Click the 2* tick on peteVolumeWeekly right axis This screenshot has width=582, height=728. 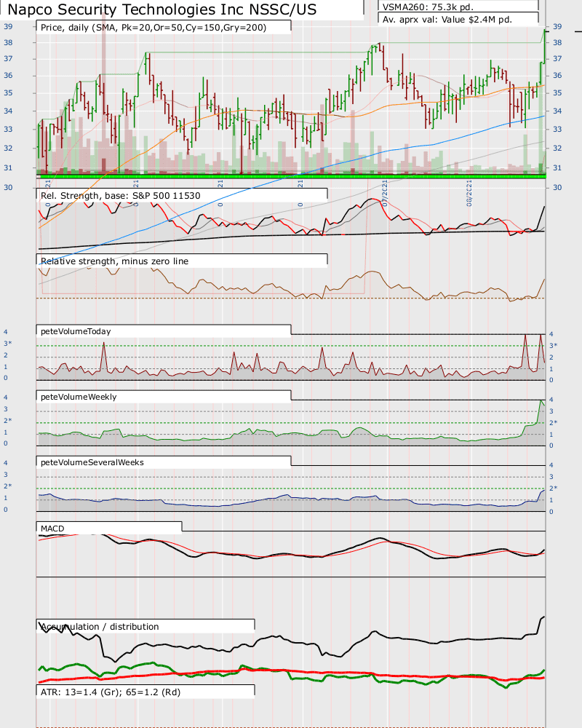pos(553,422)
